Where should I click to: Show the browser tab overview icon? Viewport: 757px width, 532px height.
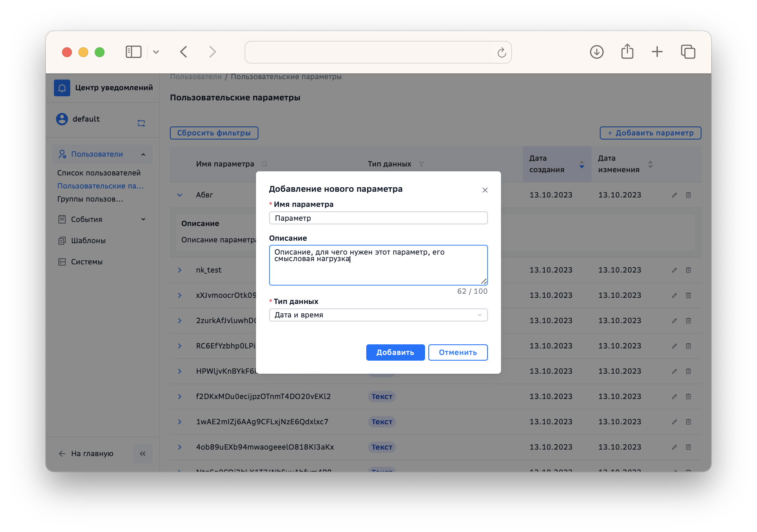click(688, 52)
